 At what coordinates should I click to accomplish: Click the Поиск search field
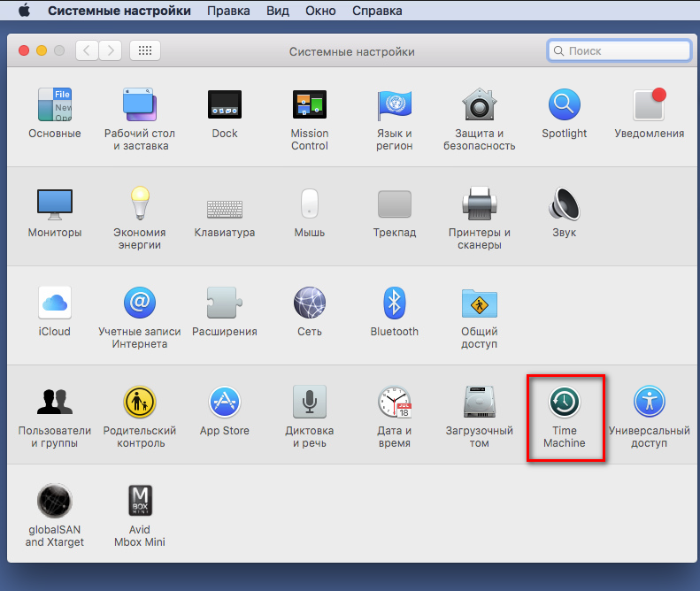pos(619,50)
